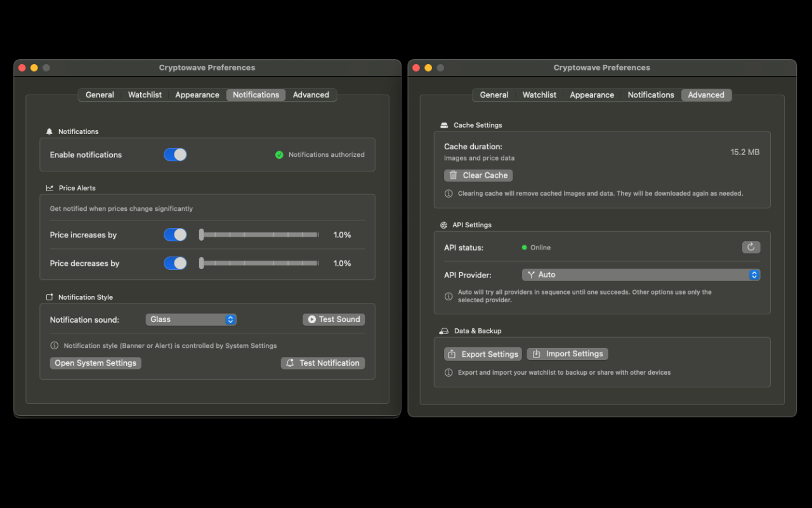Open the Glass notification sound dropdown
The width and height of the screenshot is (812, 508).
click(x=191, y=319)
